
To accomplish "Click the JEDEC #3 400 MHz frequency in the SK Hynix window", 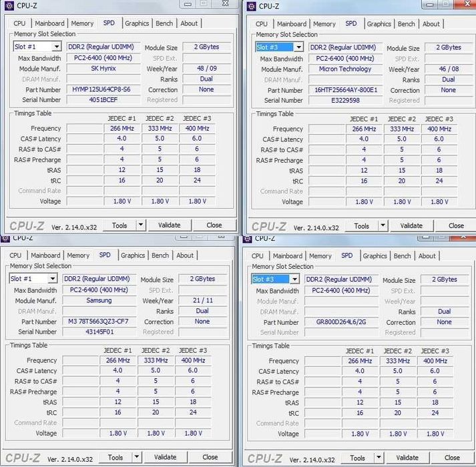I will tap(198, 128).
